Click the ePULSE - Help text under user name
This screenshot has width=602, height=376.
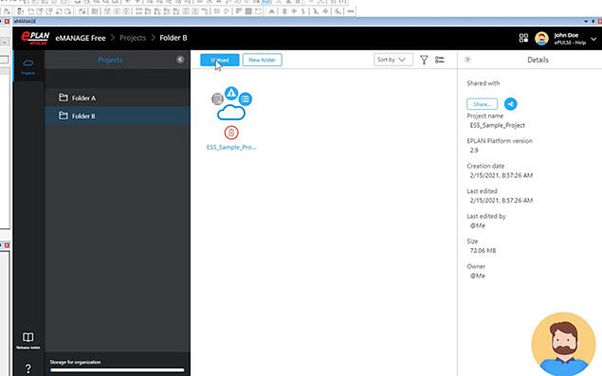click(x=570, y=43)
